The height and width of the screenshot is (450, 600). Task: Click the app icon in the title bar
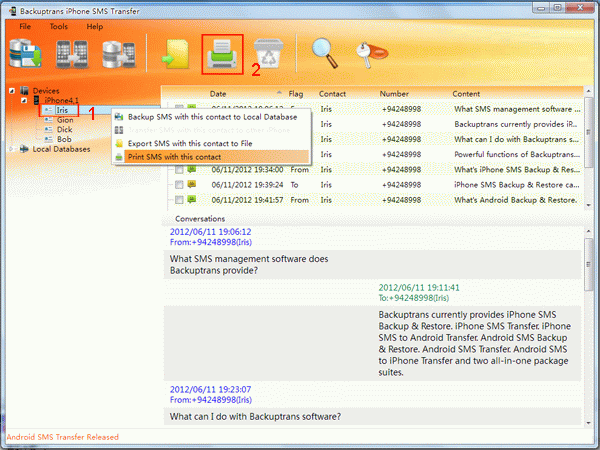(x=13, y=11)
